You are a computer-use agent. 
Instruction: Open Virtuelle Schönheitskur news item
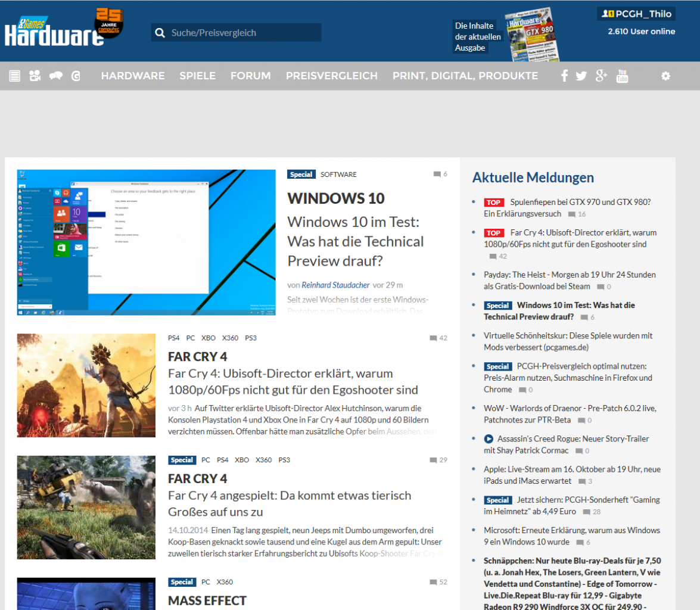pyautogui.click(x=568, y=341)
